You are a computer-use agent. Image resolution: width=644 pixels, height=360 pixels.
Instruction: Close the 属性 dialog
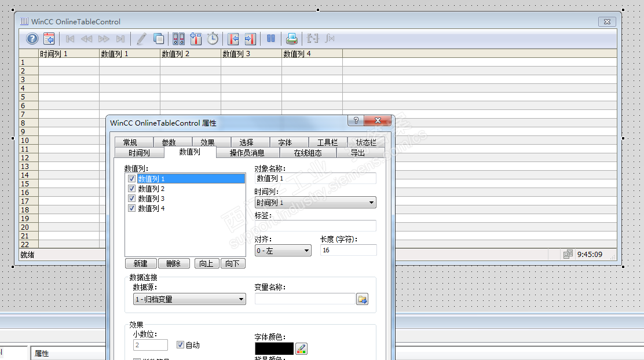tap(378, 120)
